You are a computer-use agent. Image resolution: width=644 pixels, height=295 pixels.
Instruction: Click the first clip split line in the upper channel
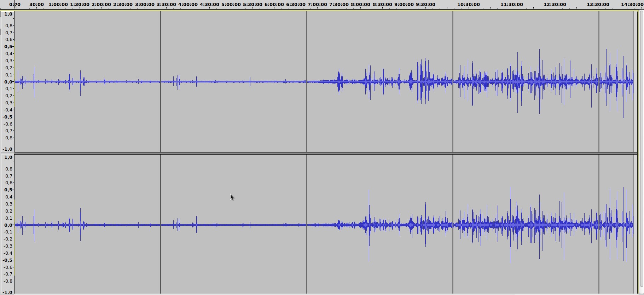click(x=161, y=81)
